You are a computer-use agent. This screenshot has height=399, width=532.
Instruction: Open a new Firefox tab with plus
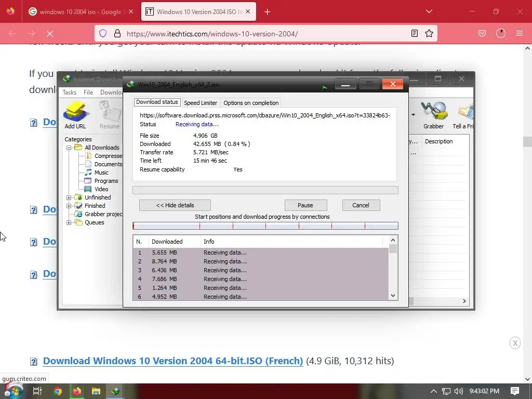tap(268, 12)
